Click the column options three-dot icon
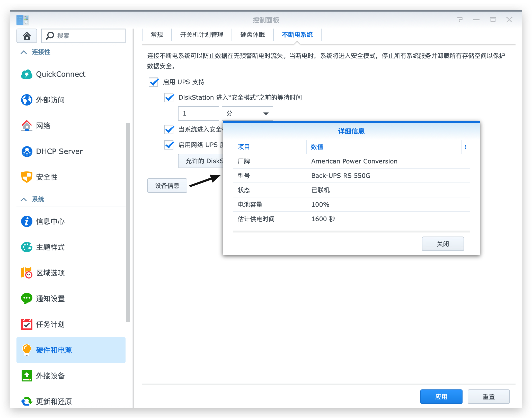This screenshot has width=532, height=418. 465,147
